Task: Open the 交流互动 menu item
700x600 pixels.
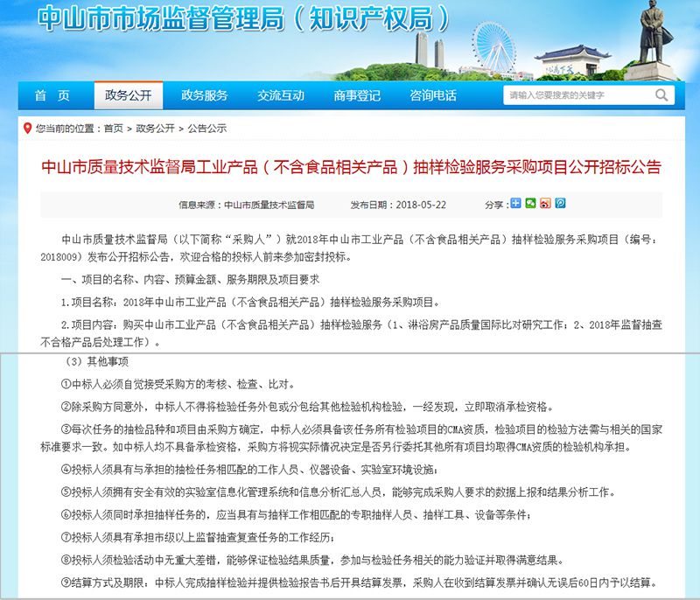Action: pyautogui.click(x=280, y=96)
